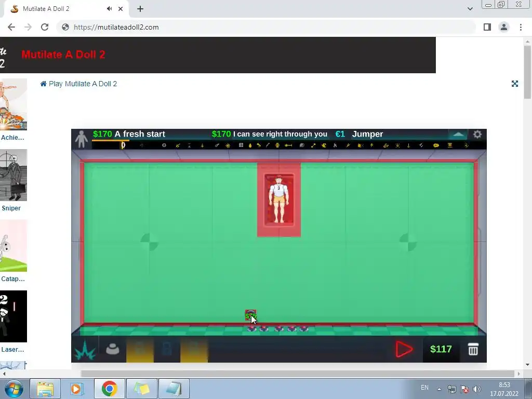Open a new browser tab
532x399 pixels.
(140, 9)
